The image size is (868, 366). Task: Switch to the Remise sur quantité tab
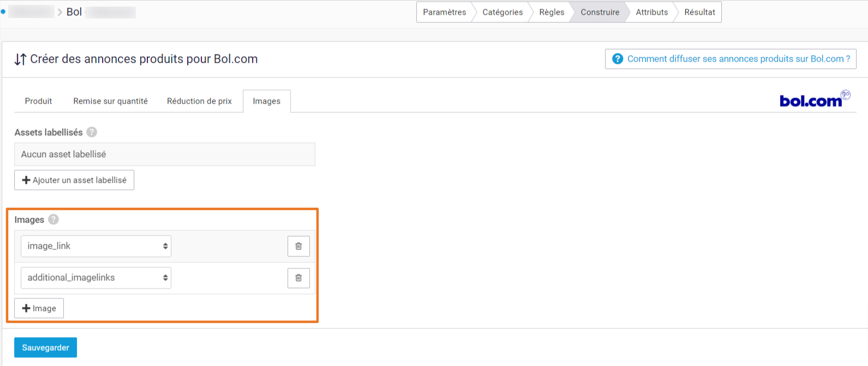click(111, 101)
